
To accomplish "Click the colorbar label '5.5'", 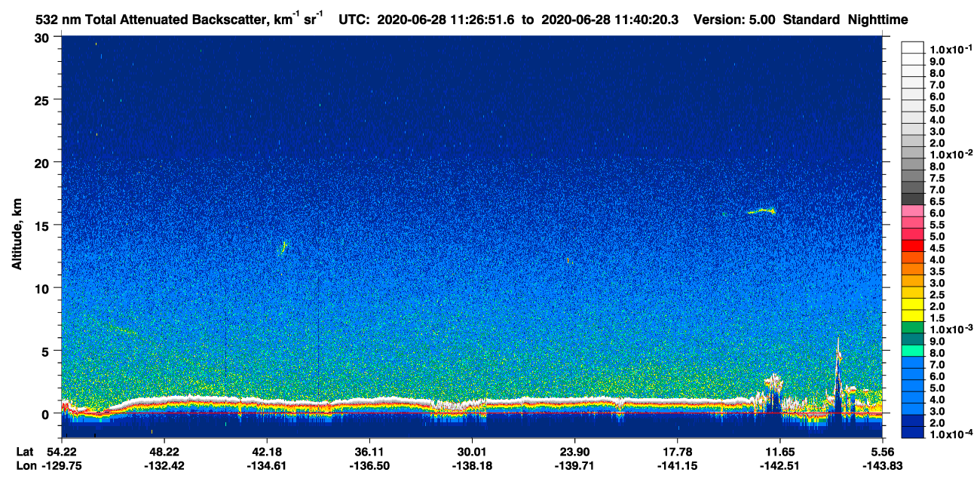I will (x=939, y=225).
